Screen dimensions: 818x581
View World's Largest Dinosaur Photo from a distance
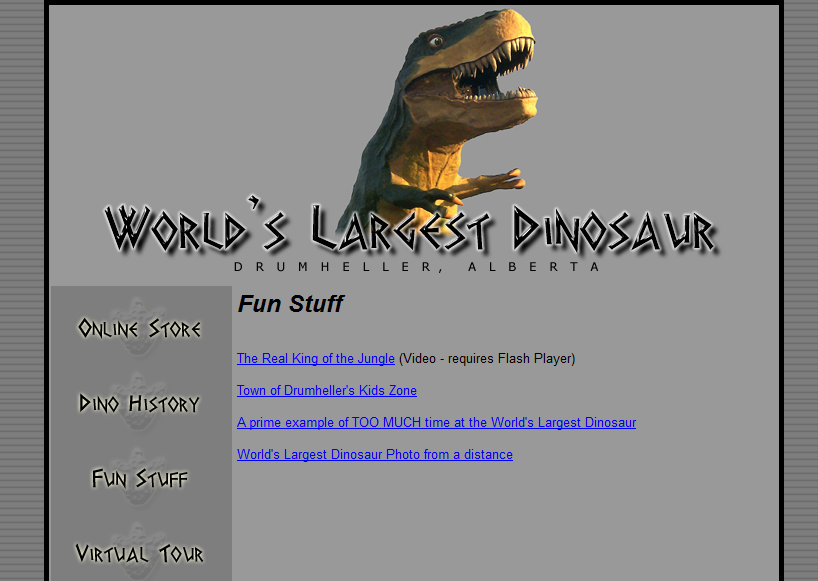375,454
